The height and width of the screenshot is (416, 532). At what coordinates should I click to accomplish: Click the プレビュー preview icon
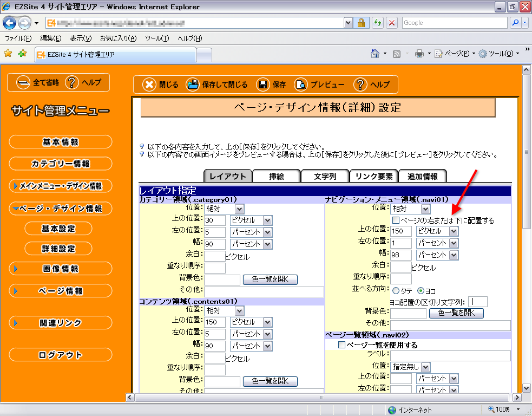tap(301, 84)
